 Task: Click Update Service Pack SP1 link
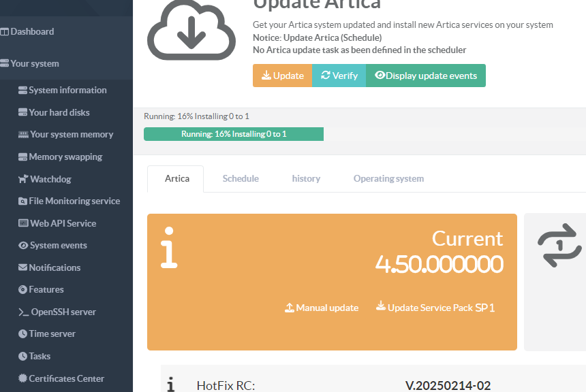(x=435, y=308)
